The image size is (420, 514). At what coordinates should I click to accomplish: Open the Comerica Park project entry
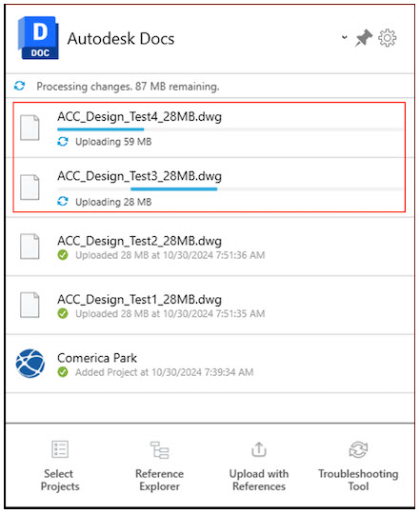point(210,364)
